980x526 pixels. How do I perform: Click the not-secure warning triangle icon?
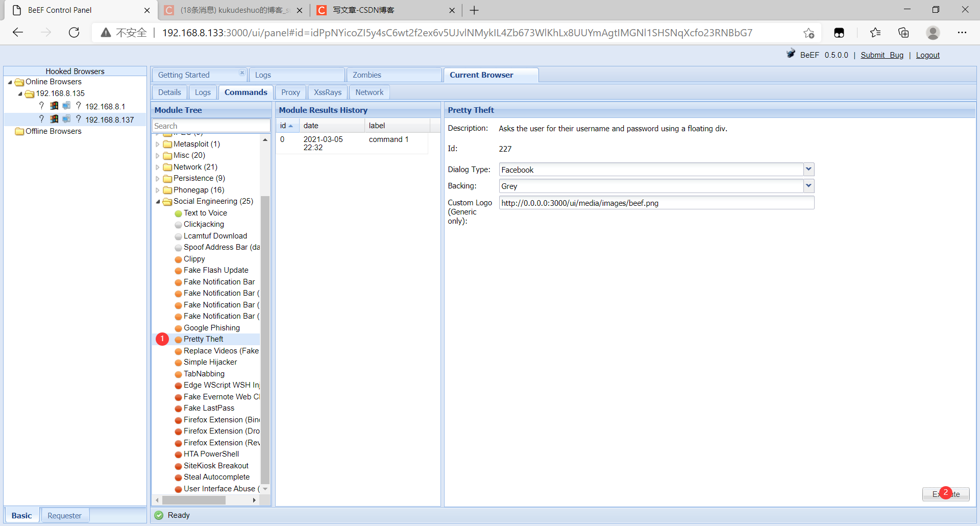(x=106, y=33)
